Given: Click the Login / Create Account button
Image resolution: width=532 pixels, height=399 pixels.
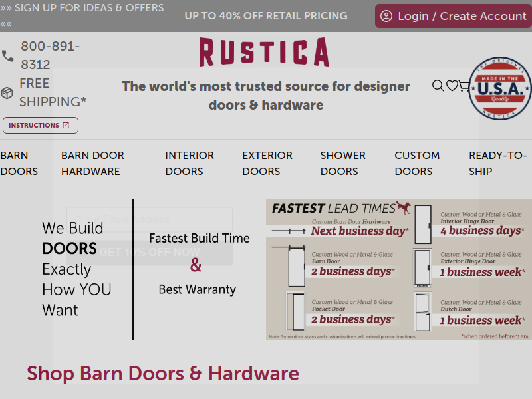Looking at the screenshot, I should (454, 16).
